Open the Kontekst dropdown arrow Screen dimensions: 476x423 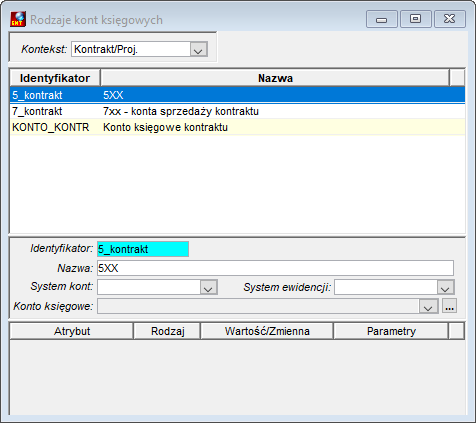point(199,50)
